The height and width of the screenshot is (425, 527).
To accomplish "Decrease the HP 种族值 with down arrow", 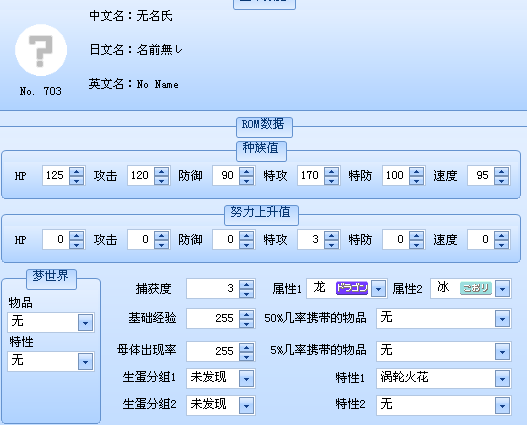I will tap(77, 180).
